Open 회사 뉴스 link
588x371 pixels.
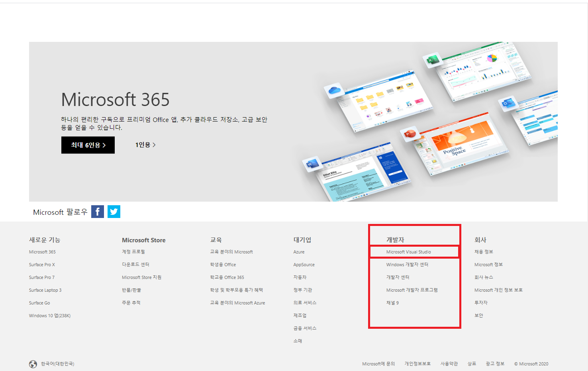click(484, 277)
